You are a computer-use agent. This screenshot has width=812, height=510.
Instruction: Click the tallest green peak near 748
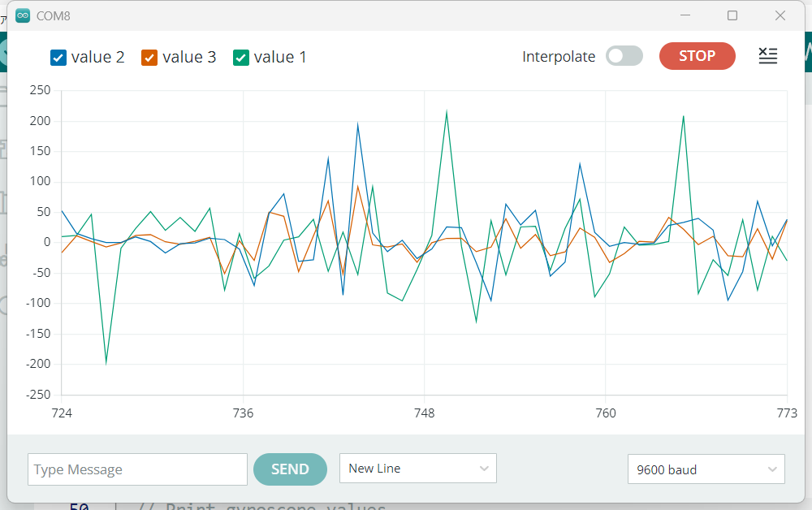[447, 112]
